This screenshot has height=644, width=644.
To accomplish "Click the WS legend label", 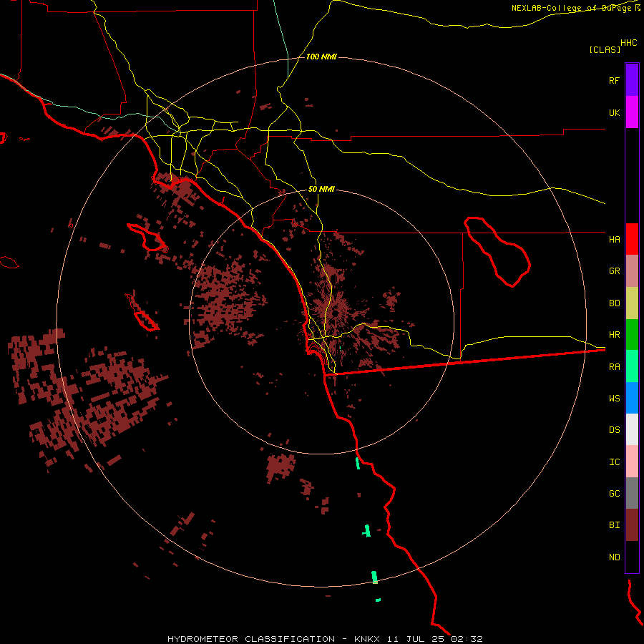I will pyautogui.click(x=614, y=398).
